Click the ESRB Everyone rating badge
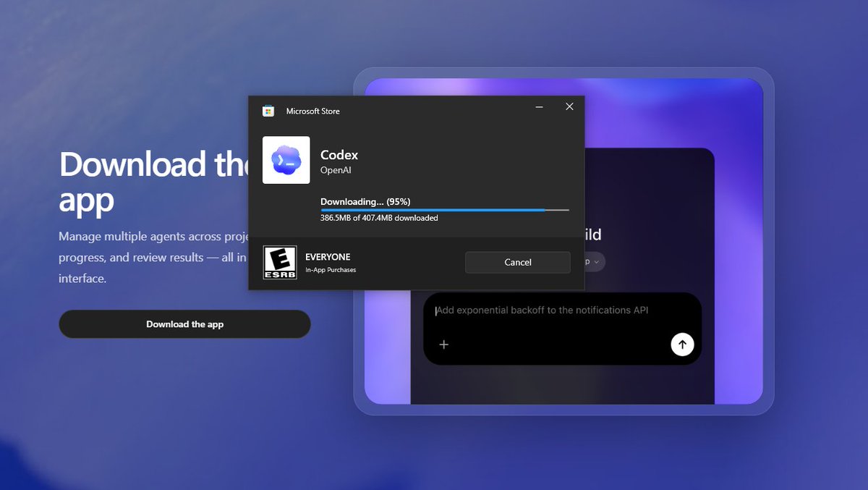This screenshot has width=868, height=490. click(x=279, y=263)
